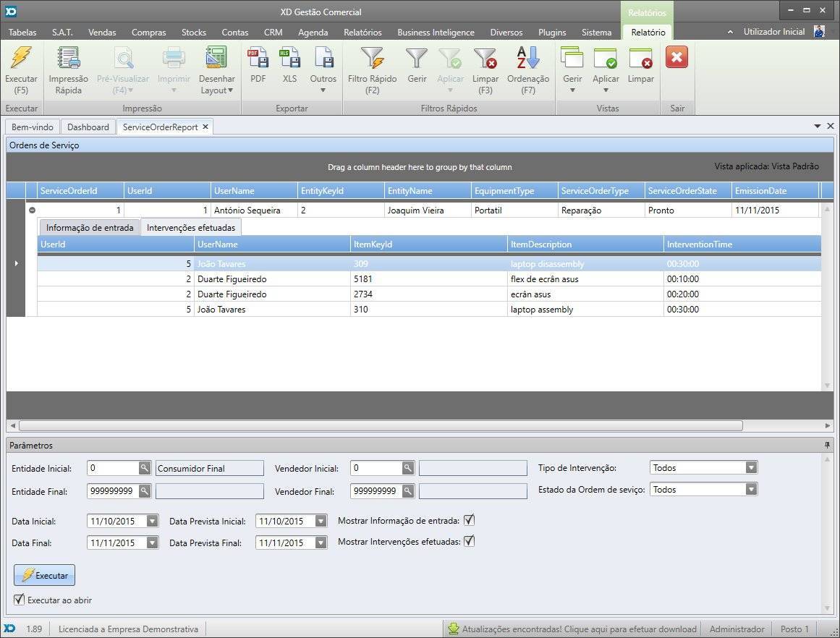Switch to Bem-vindo tab

pyautogui.click(x=32, y=127)
